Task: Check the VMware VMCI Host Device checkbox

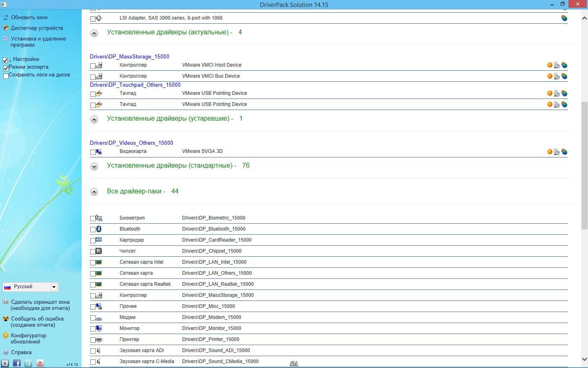Action: point(93,65)
